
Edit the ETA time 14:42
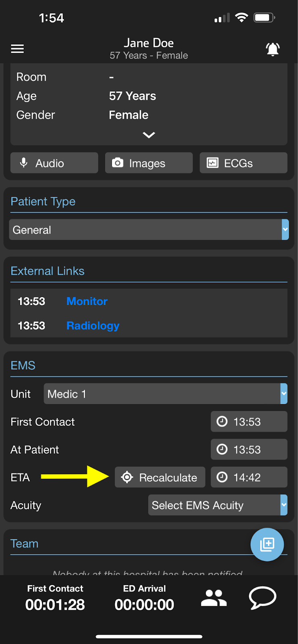249,477
